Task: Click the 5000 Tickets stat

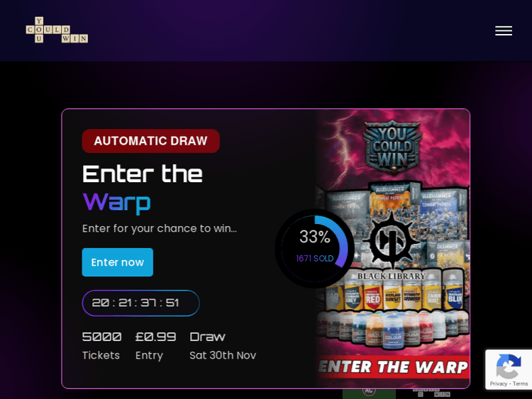Action: 101,345
